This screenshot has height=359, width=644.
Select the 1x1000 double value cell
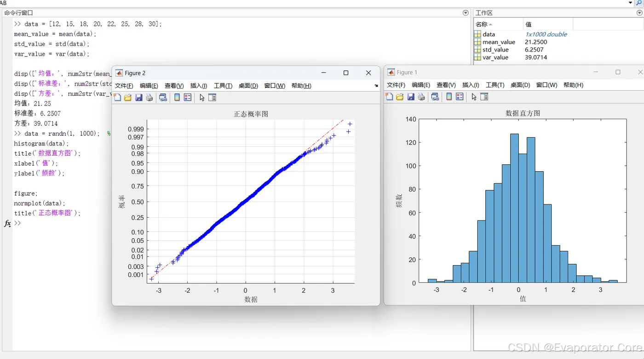tap(546, 34)
